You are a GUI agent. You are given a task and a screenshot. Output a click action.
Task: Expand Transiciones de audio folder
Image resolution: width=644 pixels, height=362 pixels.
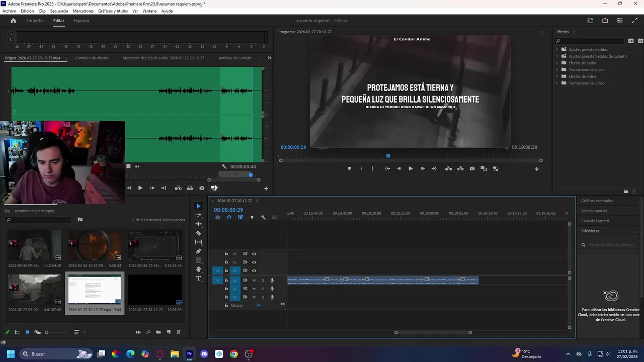[557, 70]
